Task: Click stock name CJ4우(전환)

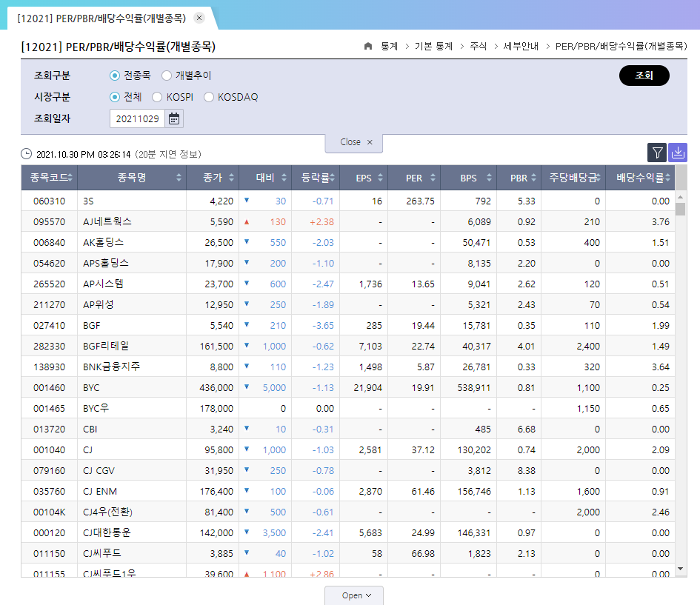Action: click(x=107, y=512)
